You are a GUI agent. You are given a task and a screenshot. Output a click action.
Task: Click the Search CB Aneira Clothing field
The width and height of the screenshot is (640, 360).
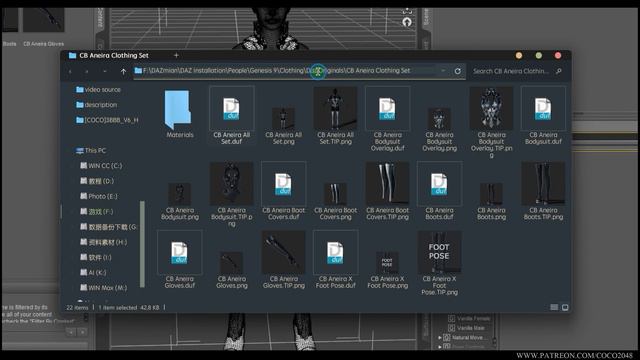(x=510, y=71)
